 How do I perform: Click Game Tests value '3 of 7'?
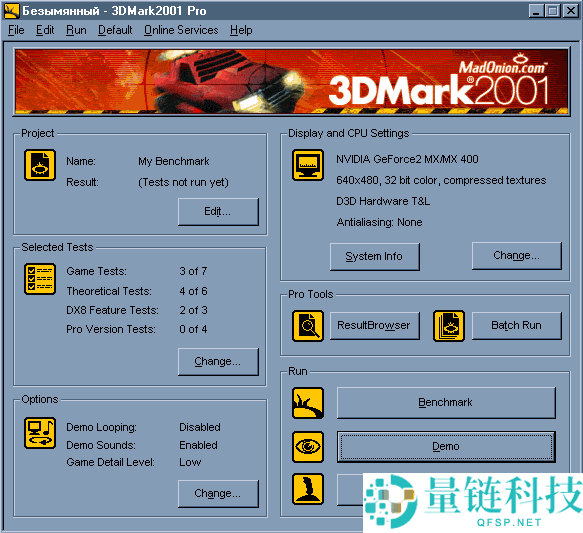click(193, 271)
